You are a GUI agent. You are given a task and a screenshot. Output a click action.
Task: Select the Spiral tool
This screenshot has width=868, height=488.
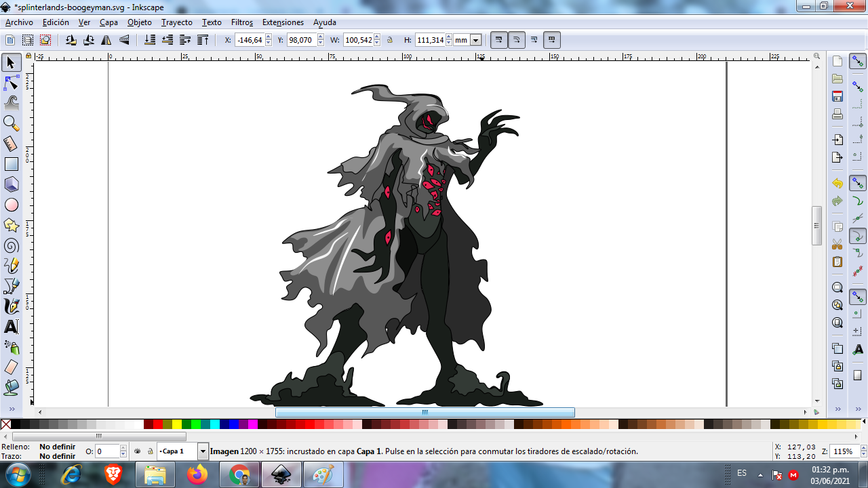click(x=11, y=245)
